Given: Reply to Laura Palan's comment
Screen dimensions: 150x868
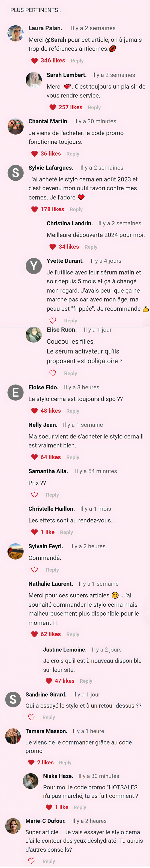Looking at the screenshot, I should tap(77, 61).
